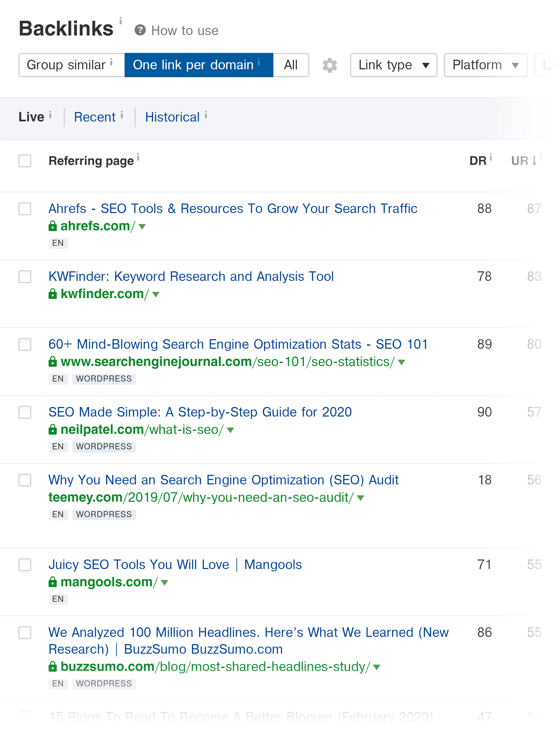Open the Platform dropdown
560x730 pixels.
[485, 65]
